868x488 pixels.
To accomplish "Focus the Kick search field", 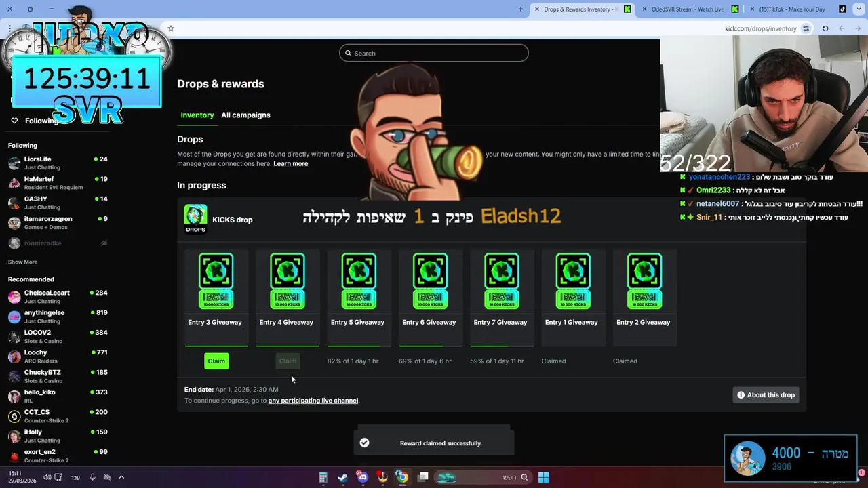I will pyautogui.click(x=434, y=53).
